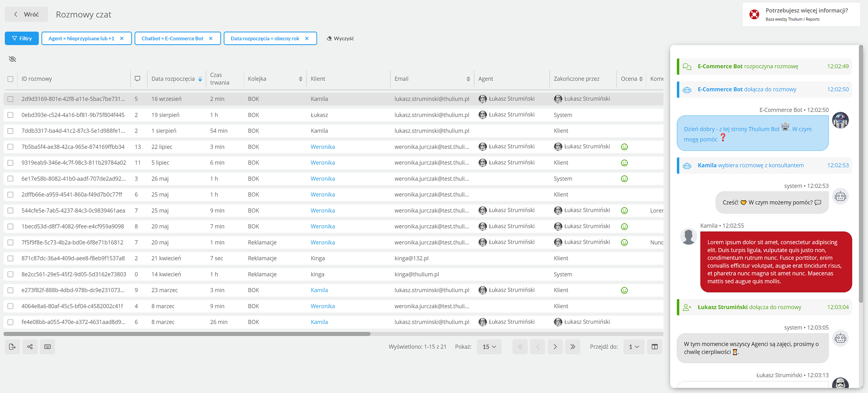Viewport: 868px width, 393px height.
Task: Click the Czas trwania column header
Action: (219, 79)
